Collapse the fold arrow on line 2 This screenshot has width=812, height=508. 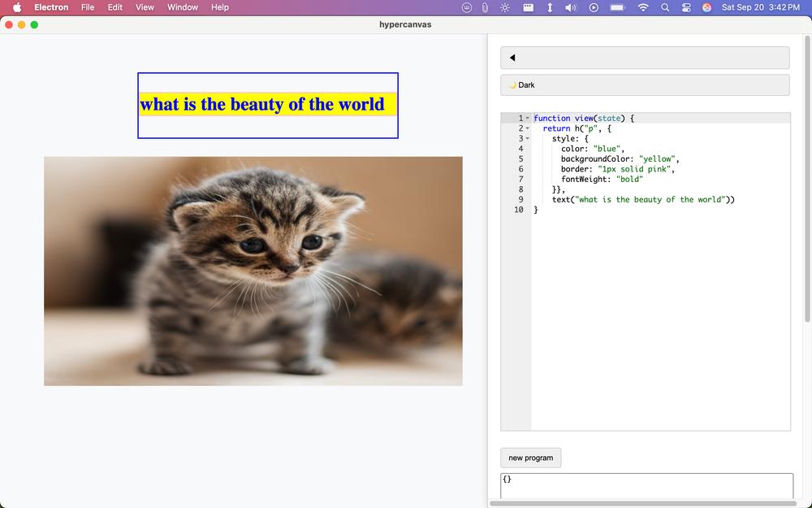[527, 128]
